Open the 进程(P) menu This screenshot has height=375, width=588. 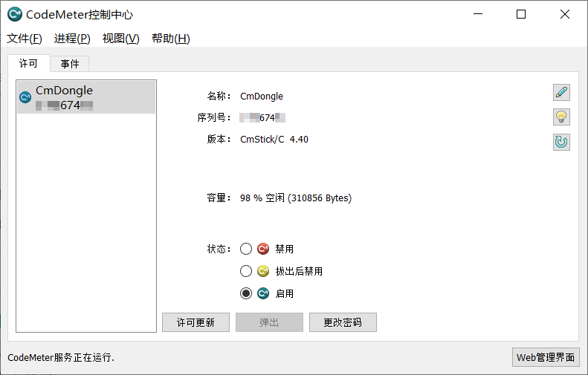click(72, 38)
